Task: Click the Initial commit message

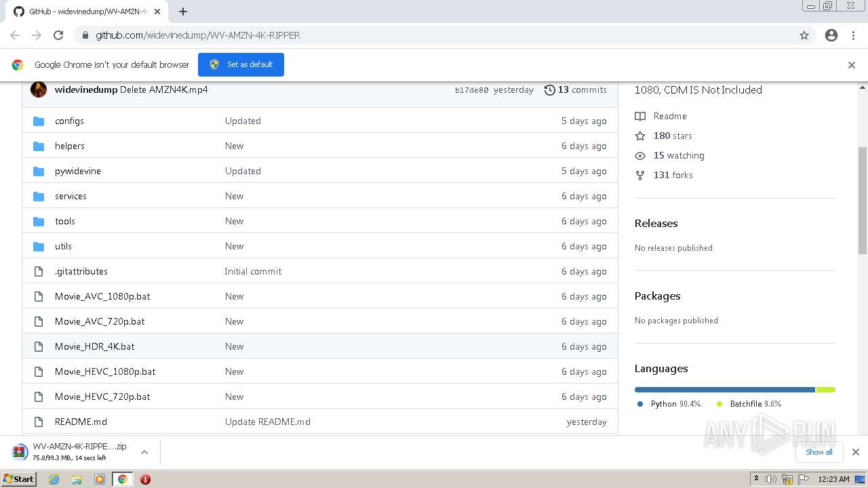Action: [x=253, y=272]
